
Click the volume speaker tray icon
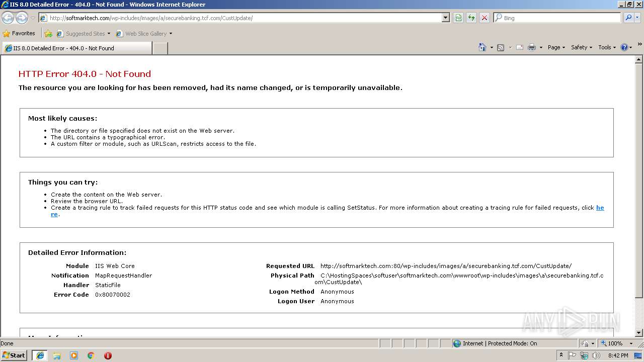(596, 355)
